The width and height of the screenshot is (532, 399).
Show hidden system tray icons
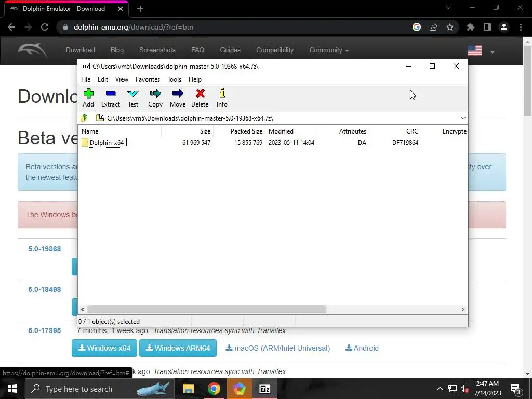440,389
